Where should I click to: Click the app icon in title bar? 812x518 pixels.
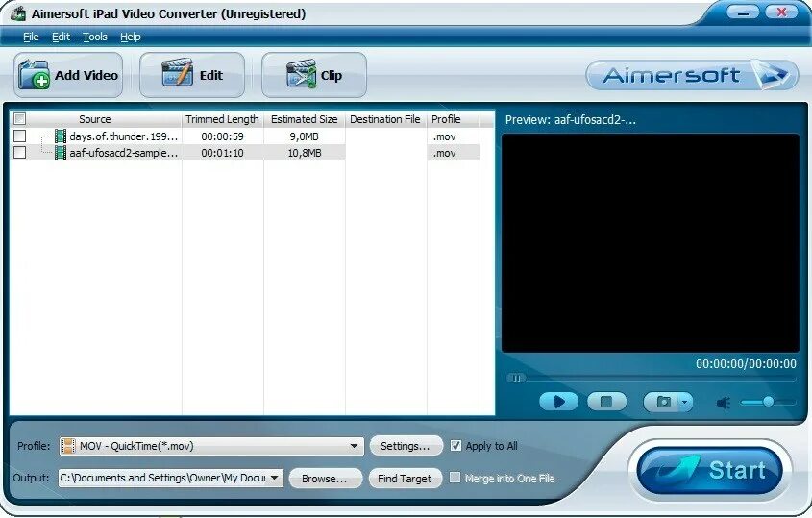(x=18, y=13)
